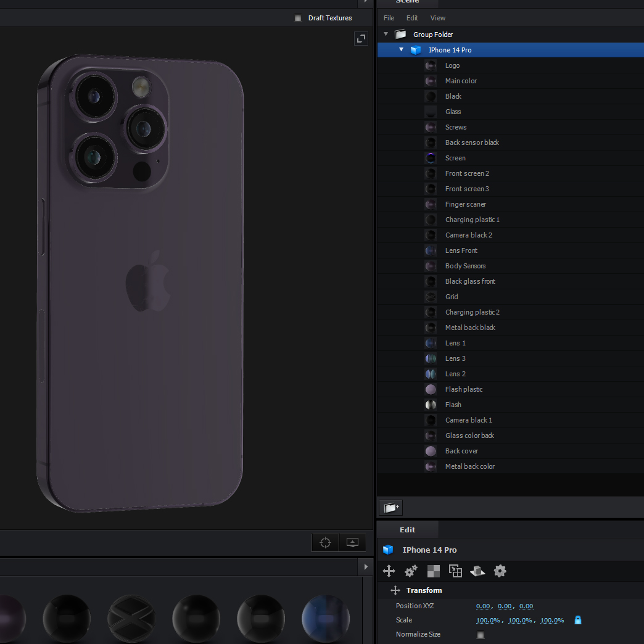Click the Lens Front material ball icon

pyautogui.click(x=431, y=250)
